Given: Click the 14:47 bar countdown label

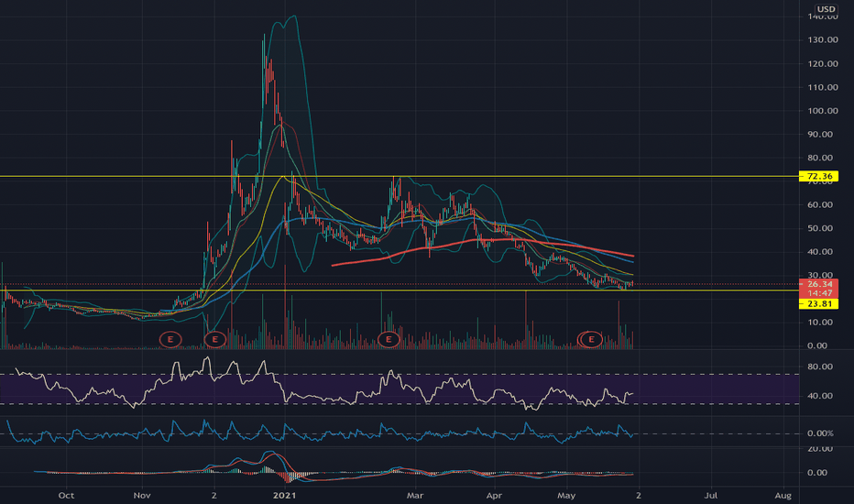Looking at the screenshot, I should pyautogui.click(x=818, y=293).
